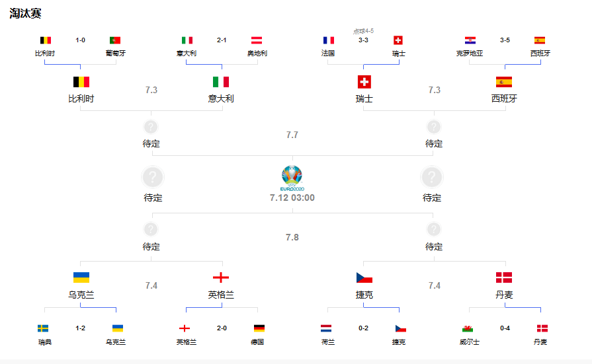Image resolution: width=592 pixels, height=364 pixels.
Task: Click the Croatia flag icon
Action: (470, 40)
